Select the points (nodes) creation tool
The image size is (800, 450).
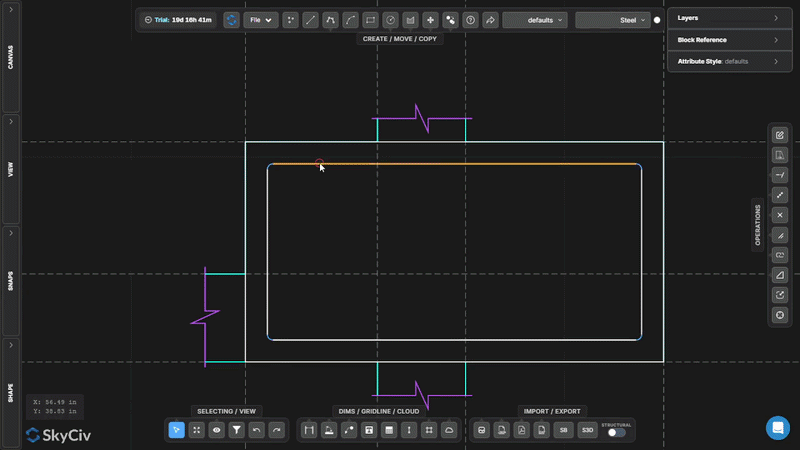pyautogui.click(x=290, y=20)
